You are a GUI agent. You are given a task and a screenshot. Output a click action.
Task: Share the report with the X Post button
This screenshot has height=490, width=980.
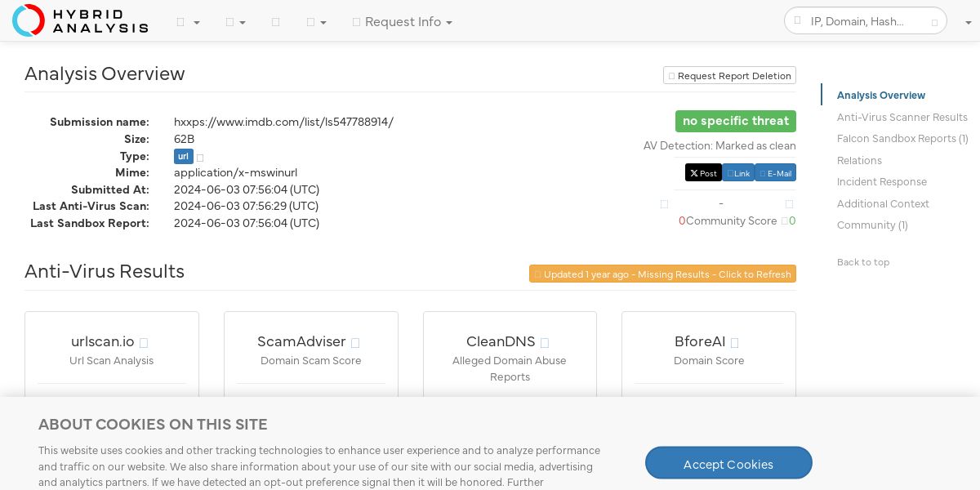point(703,173)
